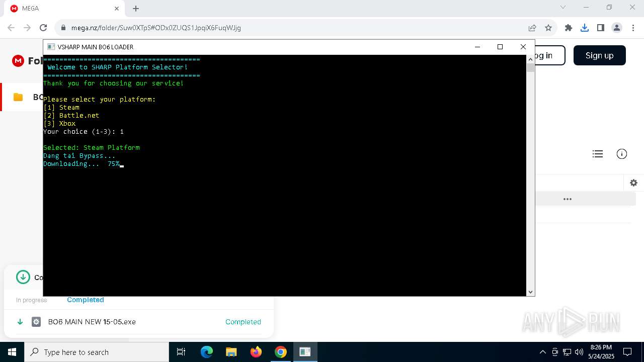Open Chrome extensions puzzle icon
This screenshot has width=644, height=362.
pos(569,28)
